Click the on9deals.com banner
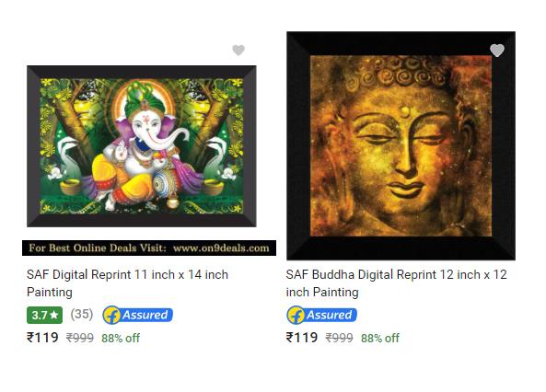This screenshot has height=392, width=546. (149, 248)
